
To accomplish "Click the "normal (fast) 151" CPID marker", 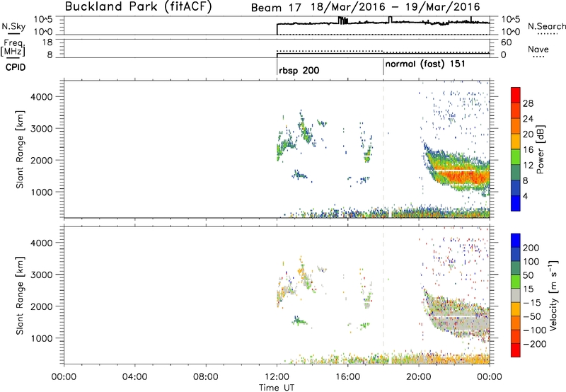I will click(x=425, y=64).
